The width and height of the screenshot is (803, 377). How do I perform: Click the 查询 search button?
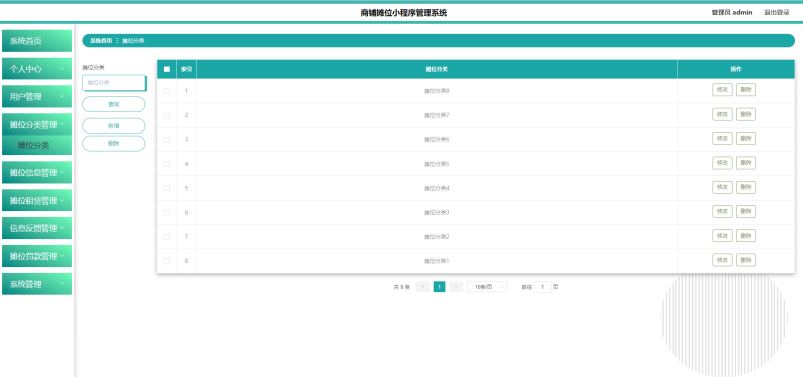[x=114, y=104]
